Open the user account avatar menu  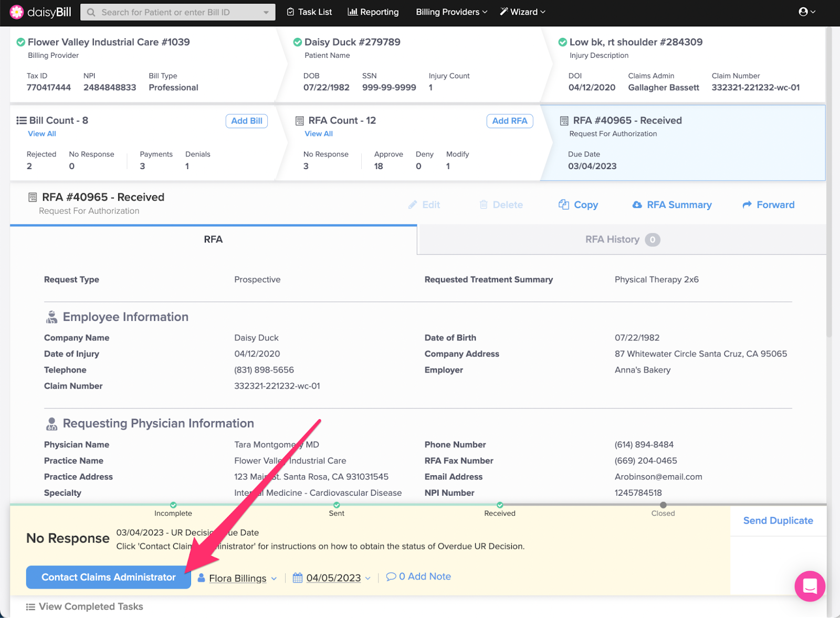pyautogui.click(x=806, y=12)
